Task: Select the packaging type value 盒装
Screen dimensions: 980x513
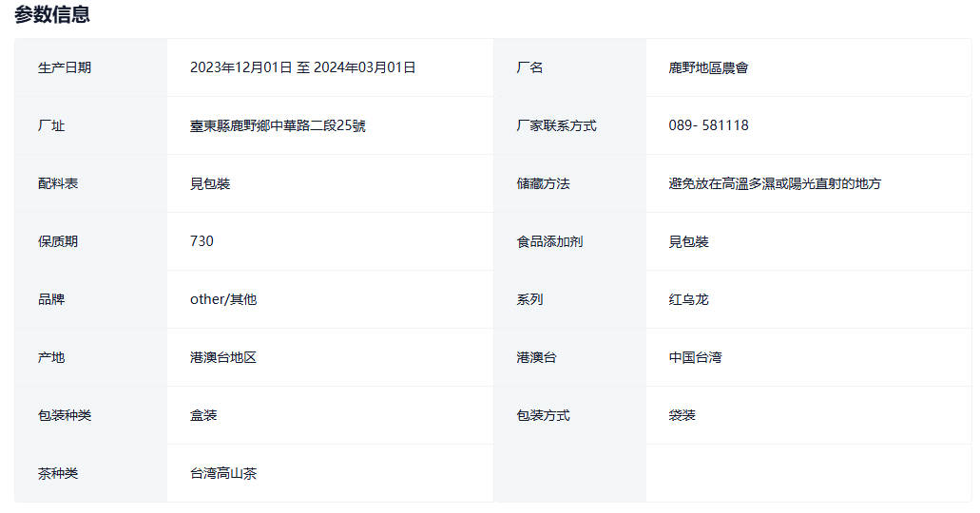Action: pyautogui.click(x=203, y=415)
